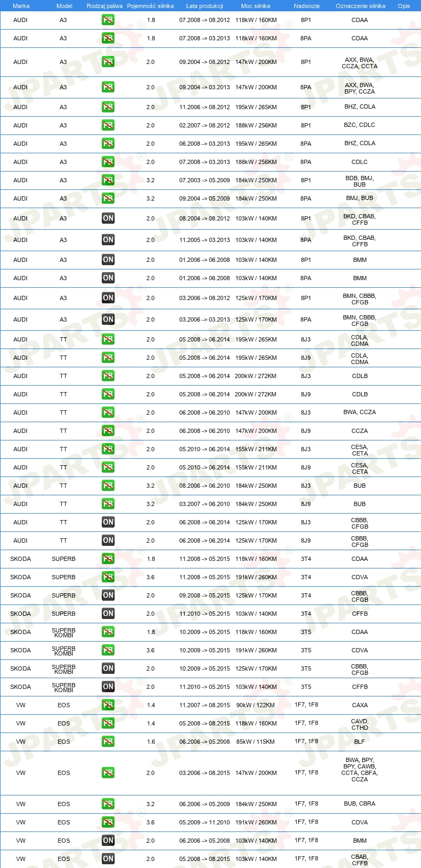
Task: Click EOS engine codes starting 'BWA, BPY, BPY, CAWB'
Action: tap(360, 770)
